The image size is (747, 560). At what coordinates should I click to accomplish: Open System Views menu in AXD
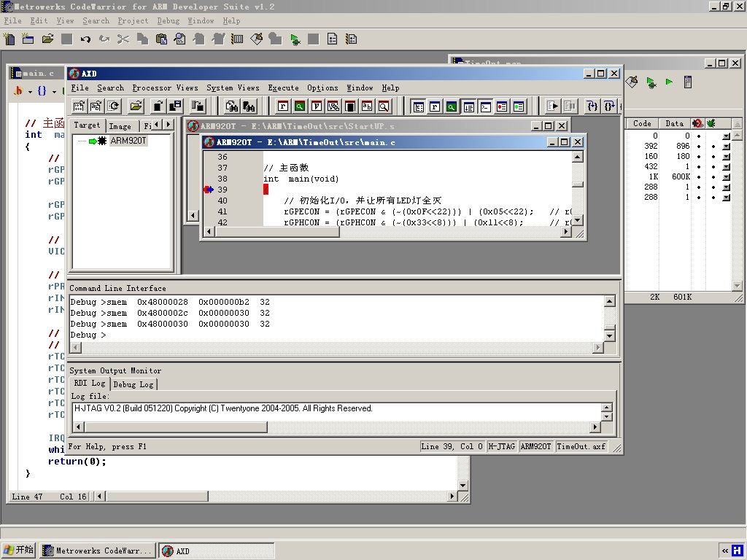pyautogui.click(x=233, y=87)
